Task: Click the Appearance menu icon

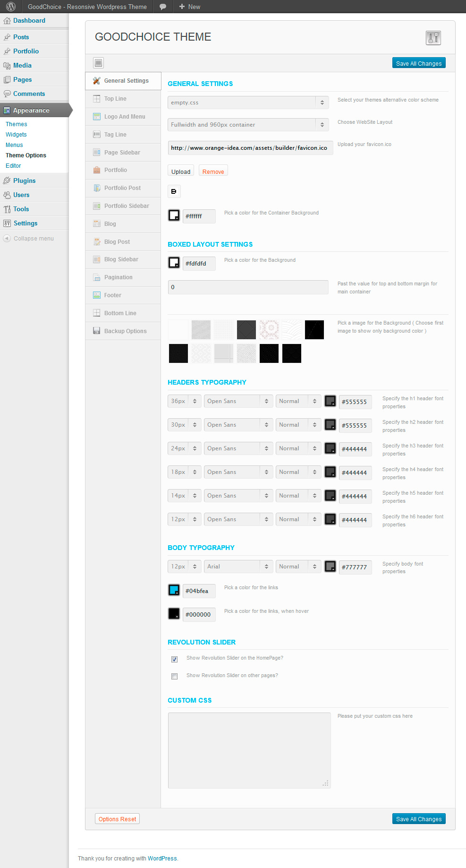Action: pos(7,111)
